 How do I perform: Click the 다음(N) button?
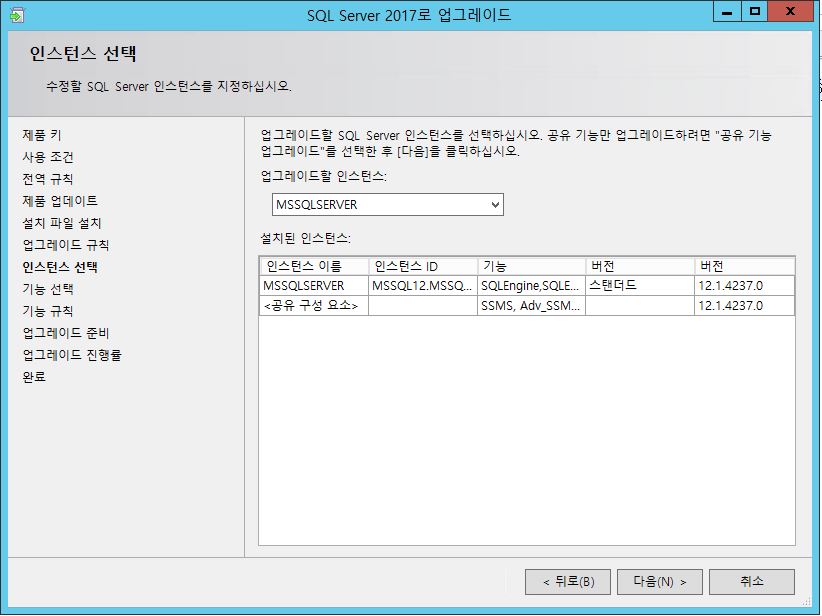[659, 581]
